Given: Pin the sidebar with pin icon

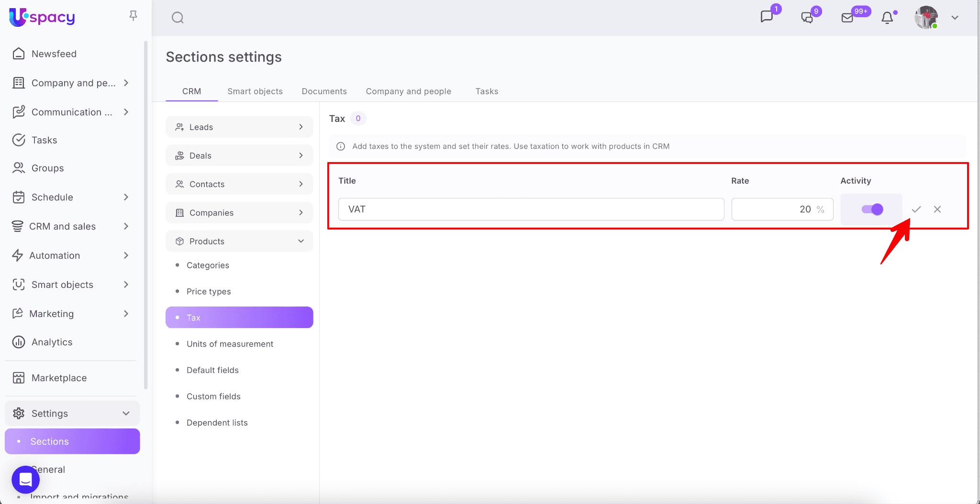Looking at the screenshot, I should [x=133, y=16].
